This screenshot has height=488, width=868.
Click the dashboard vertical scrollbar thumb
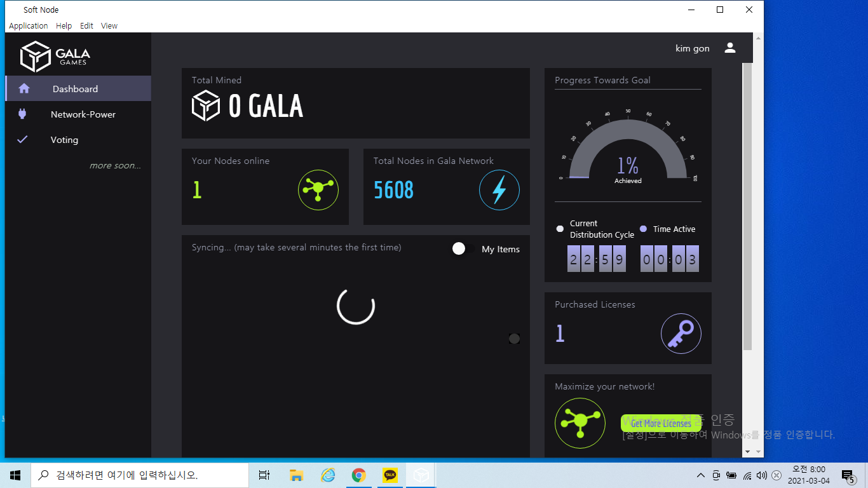coord(747,207)
